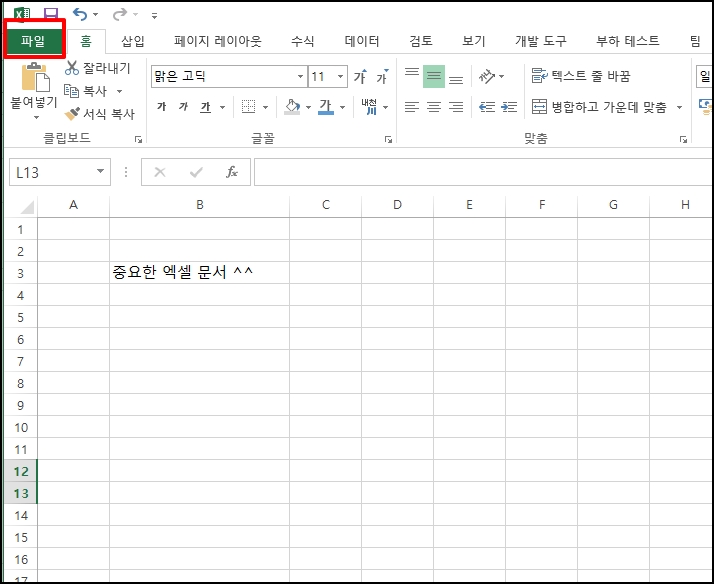The height and width of the screenshot is (584, 714).
Task: Switch to the 삽입 ribbon tab
Action: [x=133, y=41]
